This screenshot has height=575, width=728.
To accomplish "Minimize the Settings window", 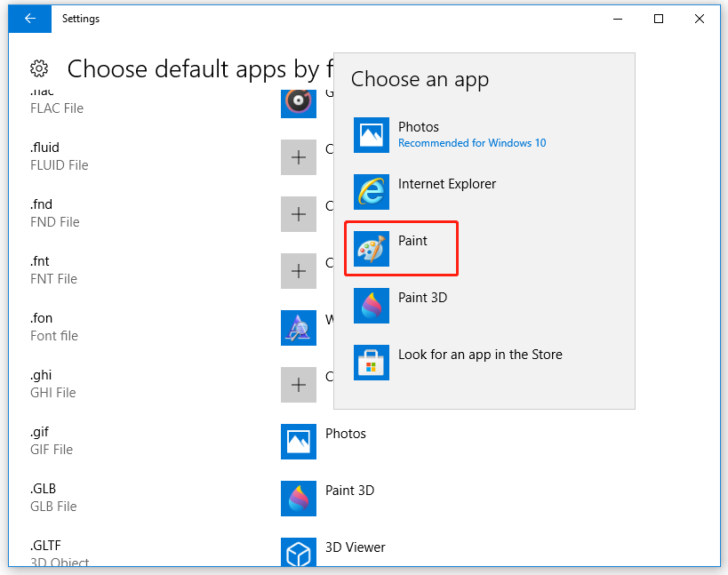I will pyautogui.click(x=618, y=19).
